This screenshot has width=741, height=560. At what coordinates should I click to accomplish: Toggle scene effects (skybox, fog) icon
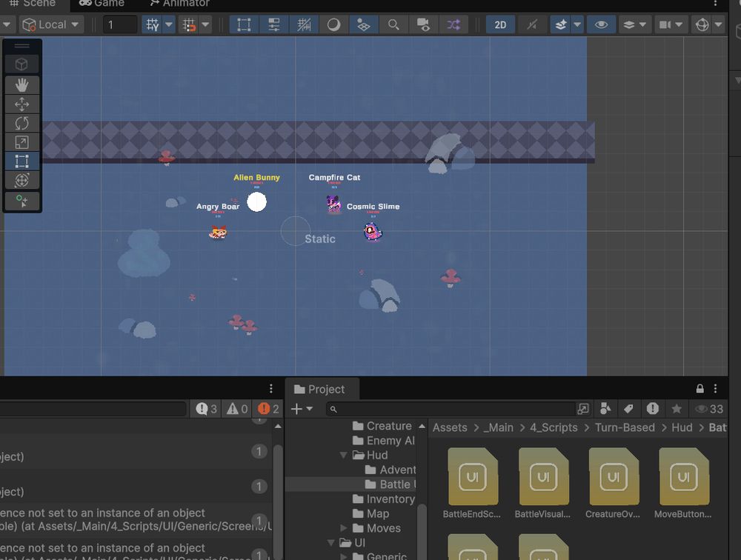(x=561, y=24)
